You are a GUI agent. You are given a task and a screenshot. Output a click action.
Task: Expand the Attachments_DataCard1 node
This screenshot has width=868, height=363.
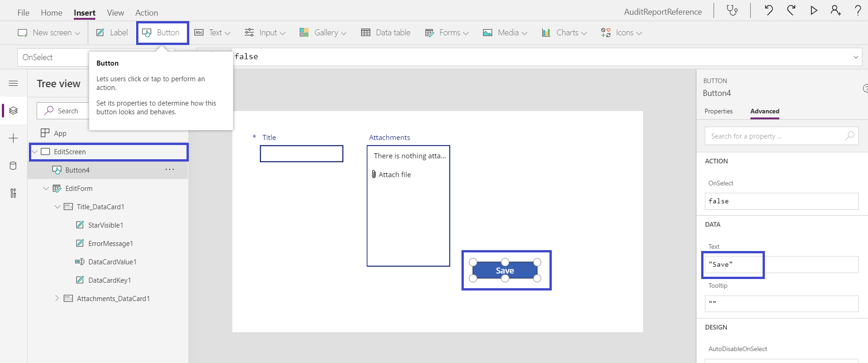pos(57,298)
